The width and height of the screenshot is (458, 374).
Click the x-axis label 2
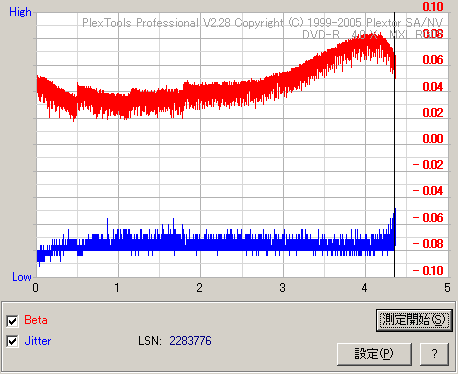click(x=199, y=288)
